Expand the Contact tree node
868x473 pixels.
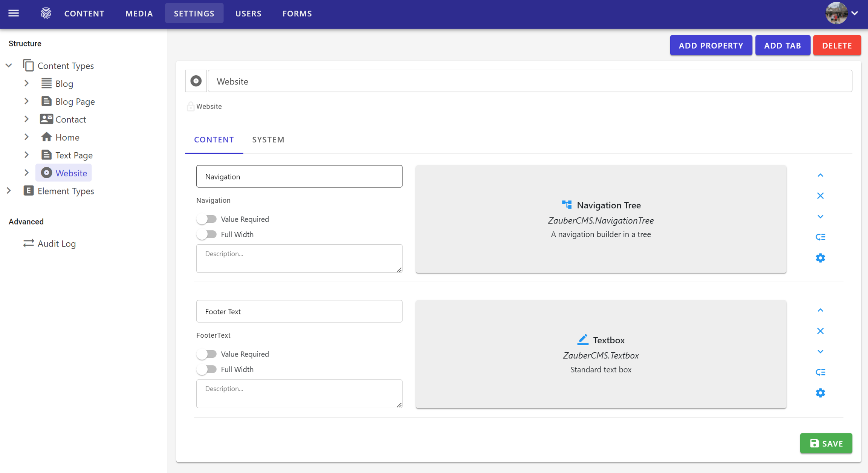[26, 119]
